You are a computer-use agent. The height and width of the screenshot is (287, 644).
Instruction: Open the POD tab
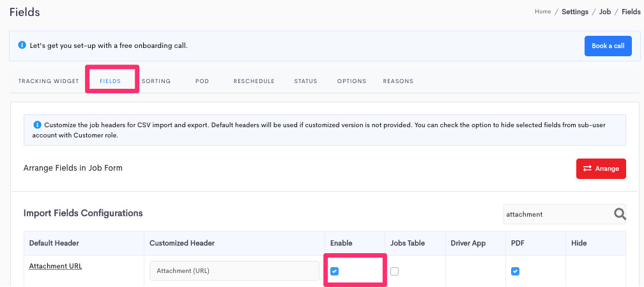(202, 81)
